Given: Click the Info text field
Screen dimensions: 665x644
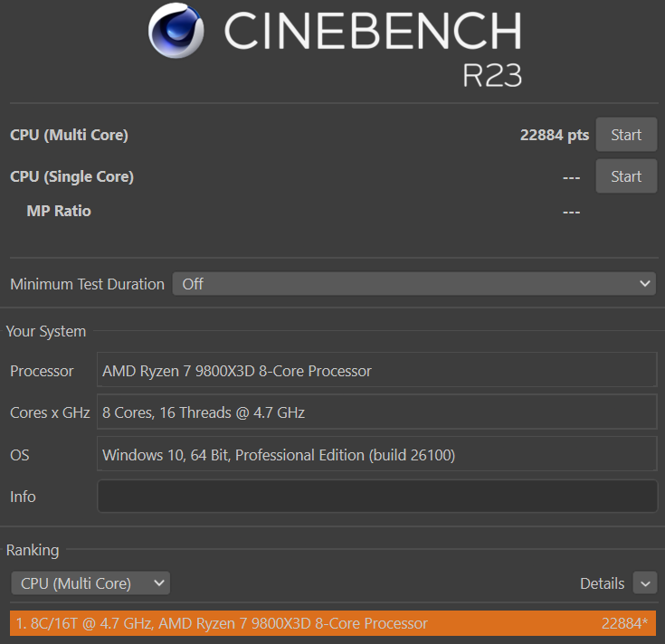Looking at the screenshot, I should [377, 496].
